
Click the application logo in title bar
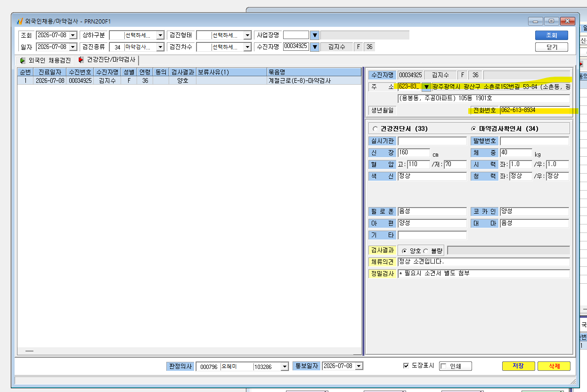20,21
